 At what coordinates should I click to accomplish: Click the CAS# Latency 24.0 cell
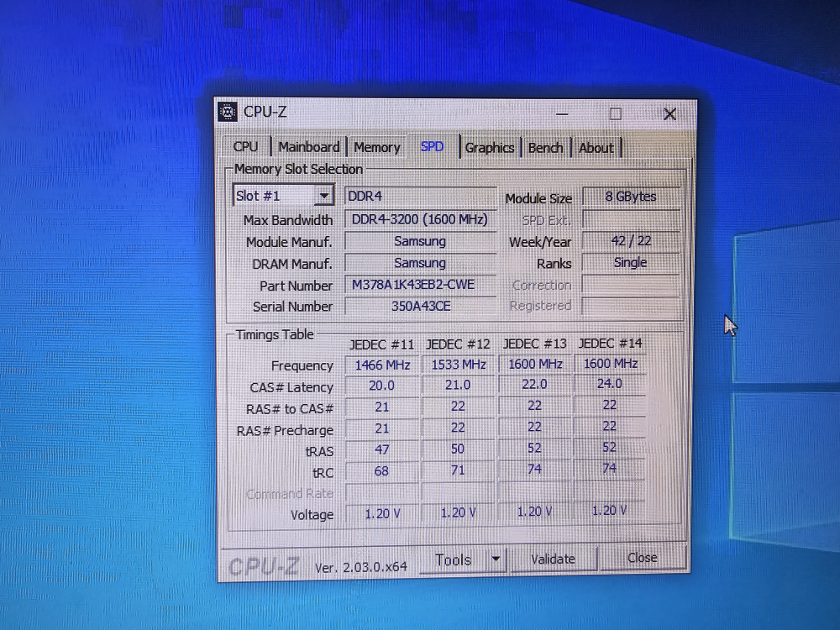click(x=610, y=384)
